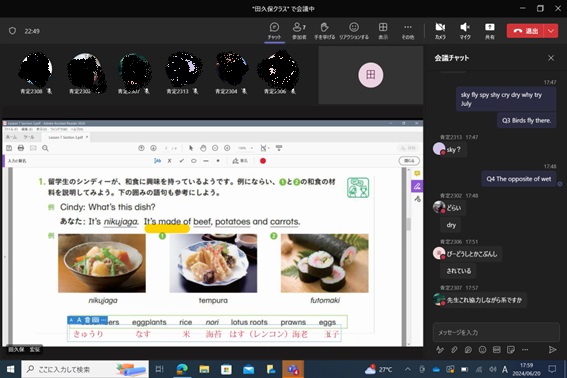The height and width of the screenshot is (378, 567).
Task: Open the zoom percentage dropdown
Action: point(246,148)
